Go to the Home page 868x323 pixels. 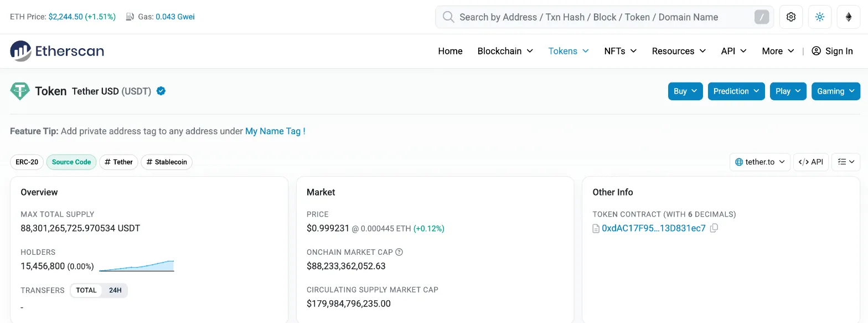pyautogui.click(x=450, y=51)
